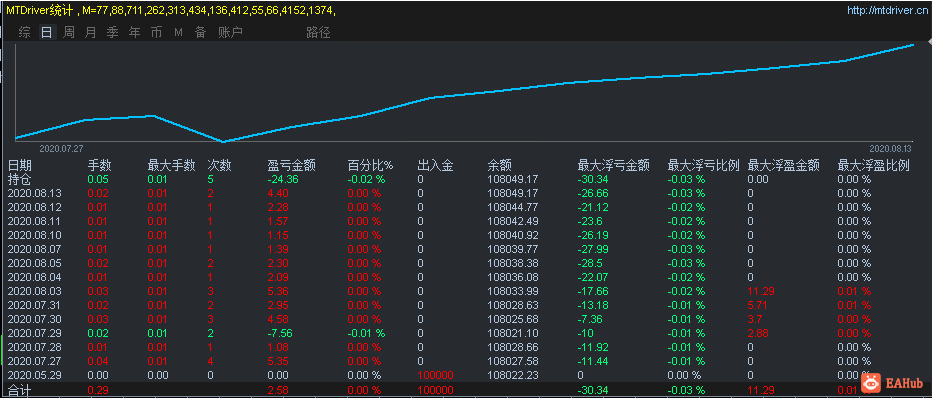
Task: Select the 2020.08.13 date row
Action: (466, 193)
